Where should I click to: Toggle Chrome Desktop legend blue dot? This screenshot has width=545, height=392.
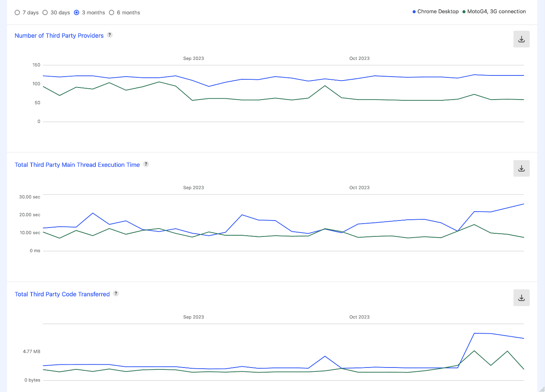(x=414, y=12)
